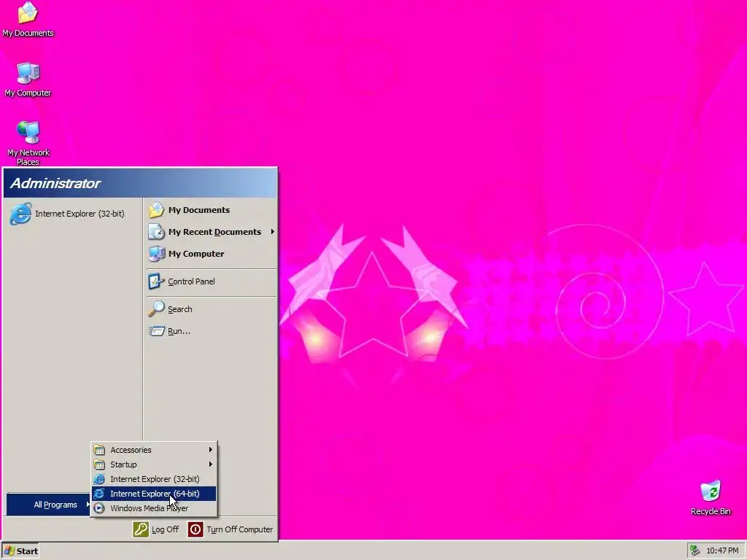
Task: Click My Recent Documents icon in Start menu
Action: tap(156, 232)
